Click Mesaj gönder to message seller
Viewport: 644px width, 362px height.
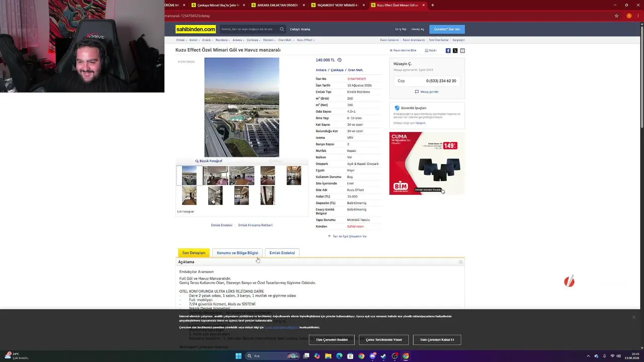[427, 92]
